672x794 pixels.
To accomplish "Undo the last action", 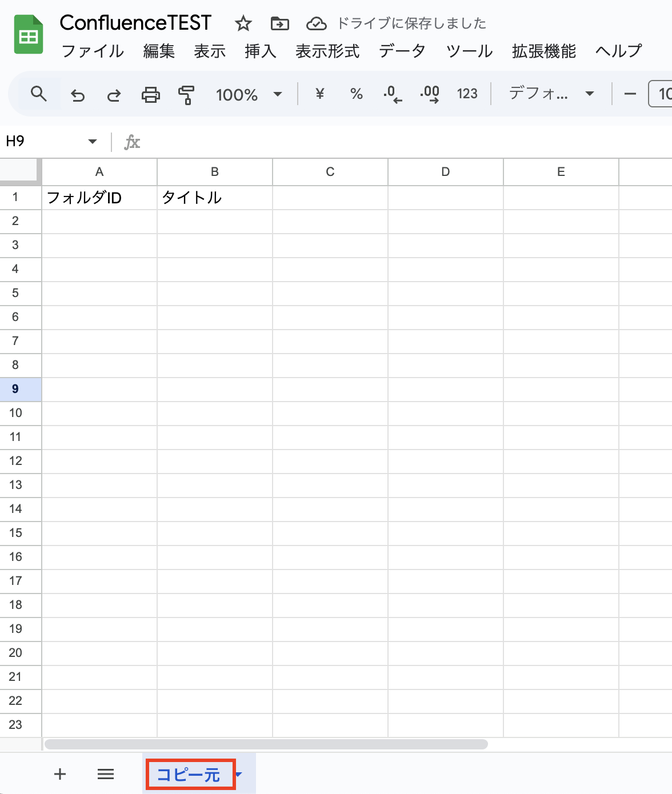I will click(x=78, y=94).
